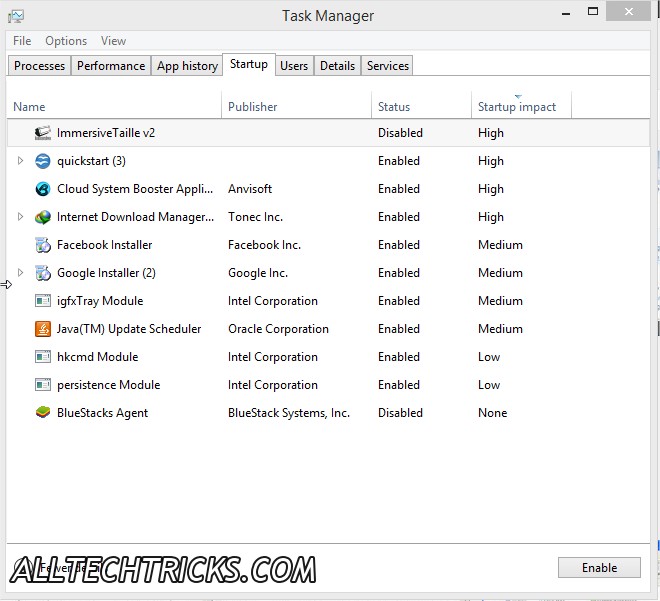Image resolution: width=660 pixels, height=601 pixels.
Task: Switch to the Details tab
Action: tap(338, 66)
